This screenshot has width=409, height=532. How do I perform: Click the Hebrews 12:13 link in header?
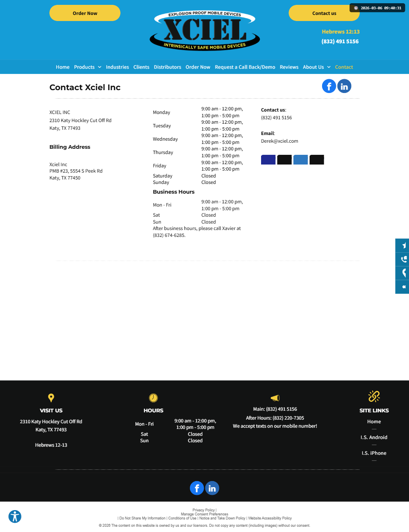(x=341, y=32)
